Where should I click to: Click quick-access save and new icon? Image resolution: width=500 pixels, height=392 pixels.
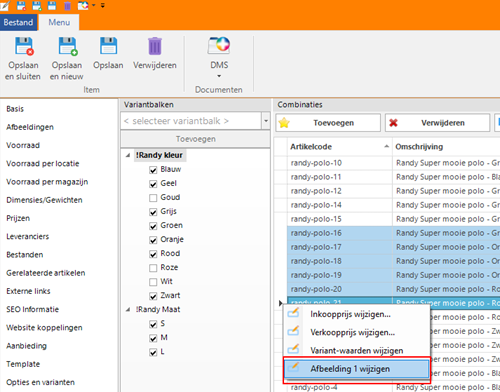[37, 5]
